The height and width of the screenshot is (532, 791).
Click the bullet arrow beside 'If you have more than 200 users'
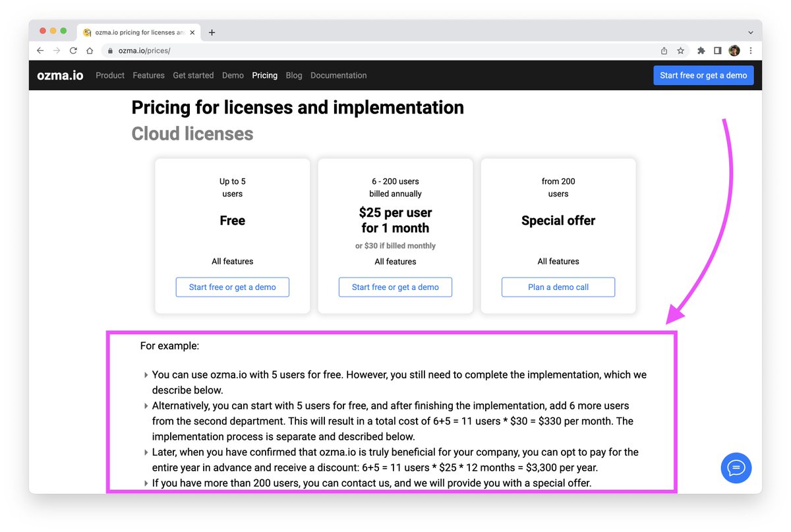pyautogui.click(x=146, y=484)
